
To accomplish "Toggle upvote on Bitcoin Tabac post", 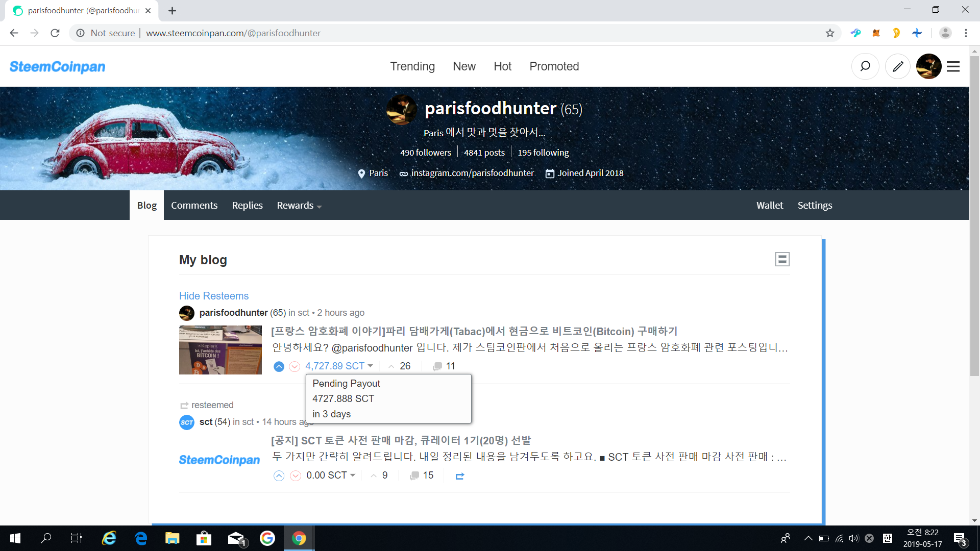I will (279, 366).
